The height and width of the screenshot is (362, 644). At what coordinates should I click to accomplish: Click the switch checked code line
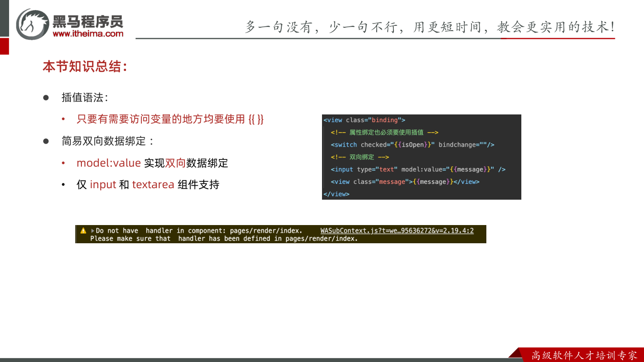click(x=413, y=145)
